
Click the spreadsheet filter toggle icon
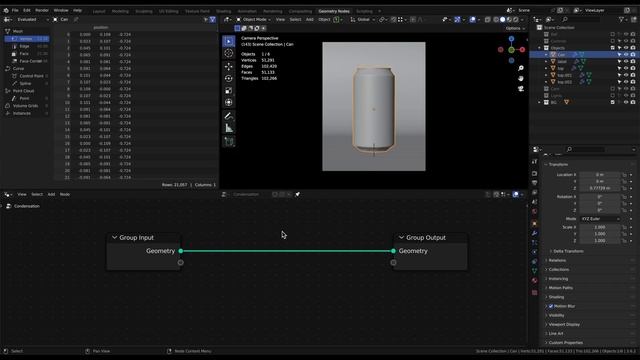click(x=212, y=19)
